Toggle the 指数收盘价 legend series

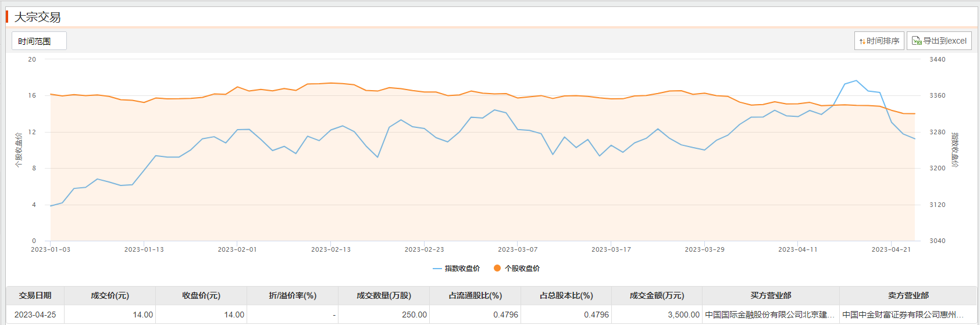457,269
